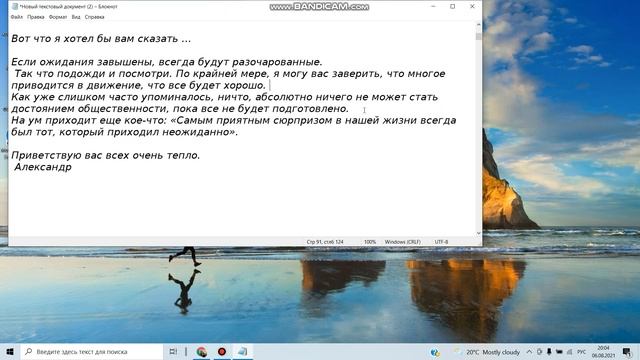Click the scrollbar down arrow in Notepad
This screenshot has height=360, width=640.
(478, 233)
